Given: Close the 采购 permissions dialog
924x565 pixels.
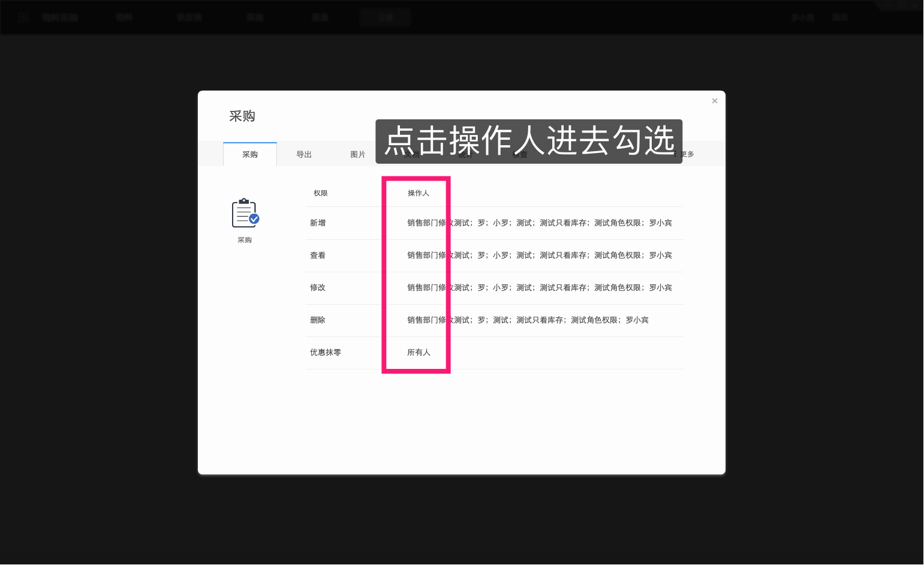Looking at the screenshot, I should point(714,101).
